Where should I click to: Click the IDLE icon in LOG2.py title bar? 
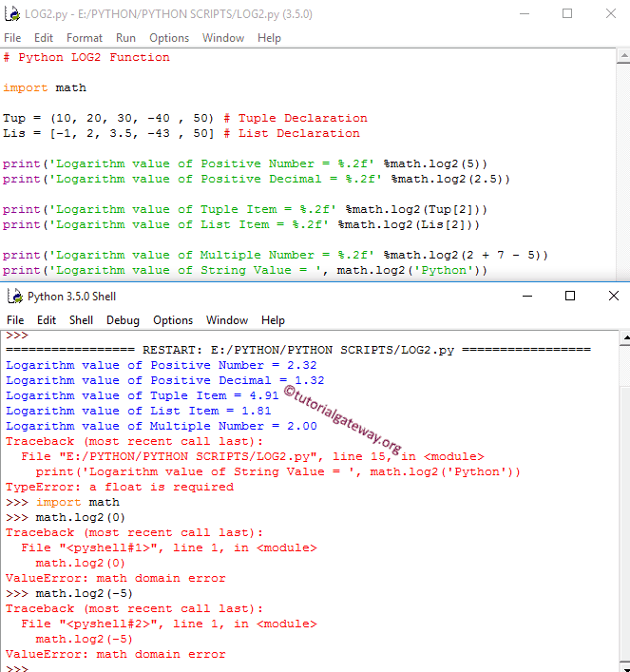pos(12,13)
